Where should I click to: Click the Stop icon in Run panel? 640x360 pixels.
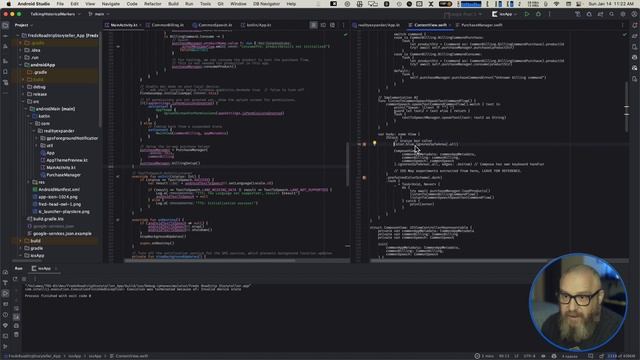(24, 279)
